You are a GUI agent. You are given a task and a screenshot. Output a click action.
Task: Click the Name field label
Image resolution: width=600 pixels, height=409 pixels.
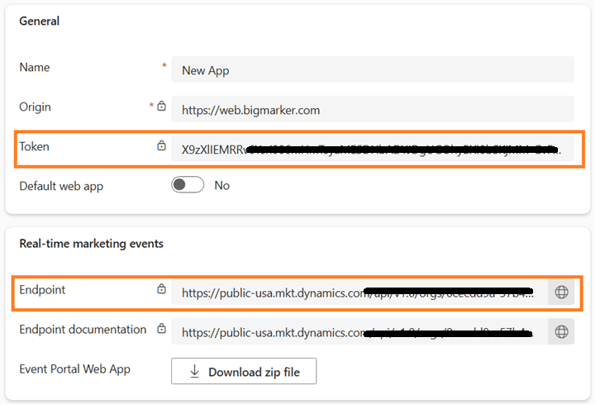[36, 67]
